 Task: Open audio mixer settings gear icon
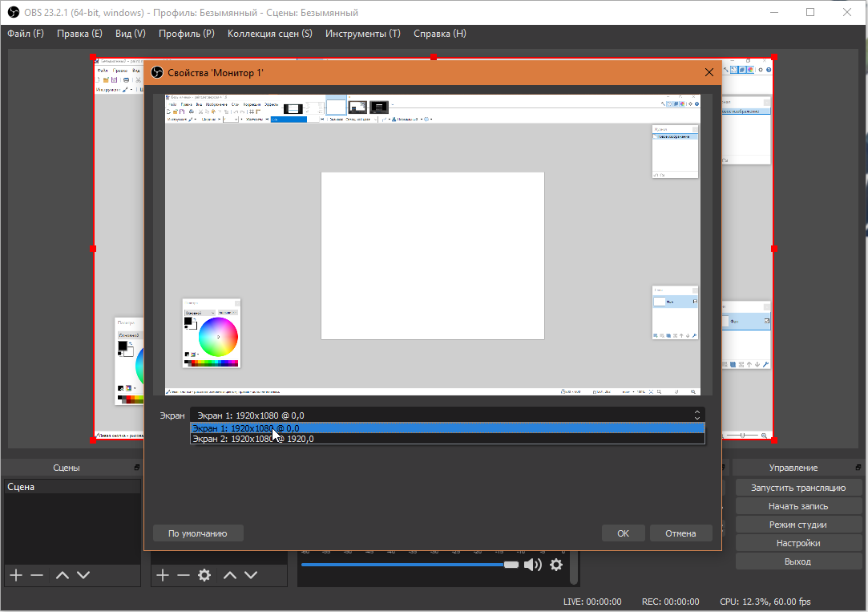[x=556, y=565]
